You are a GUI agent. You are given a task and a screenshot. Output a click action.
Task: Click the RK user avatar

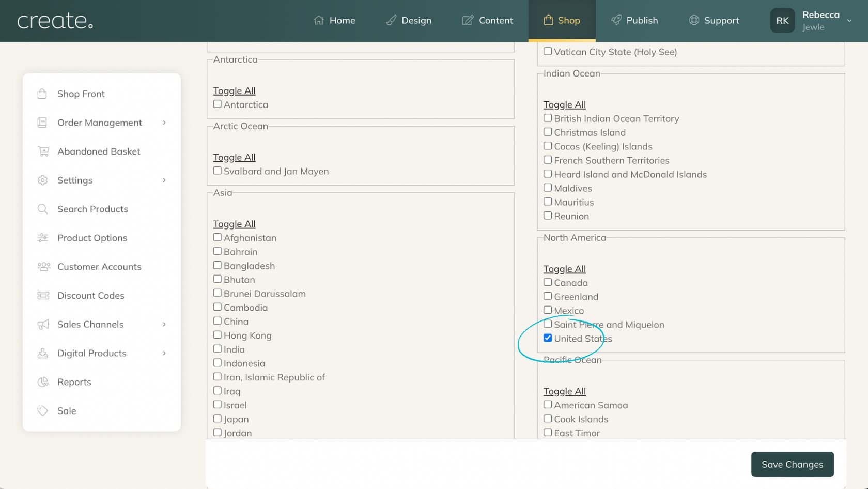(x=782, y=21)
